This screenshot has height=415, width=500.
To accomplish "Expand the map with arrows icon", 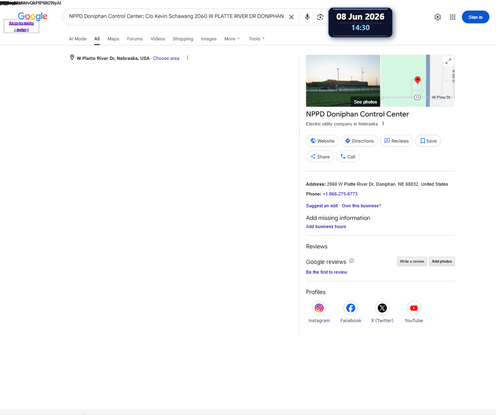I will (x=448, y=61).
